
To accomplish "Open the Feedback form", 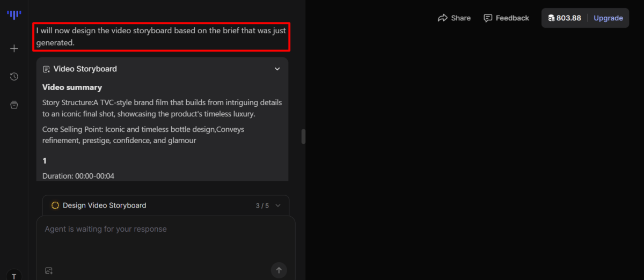I will click(x=506, y=18).
